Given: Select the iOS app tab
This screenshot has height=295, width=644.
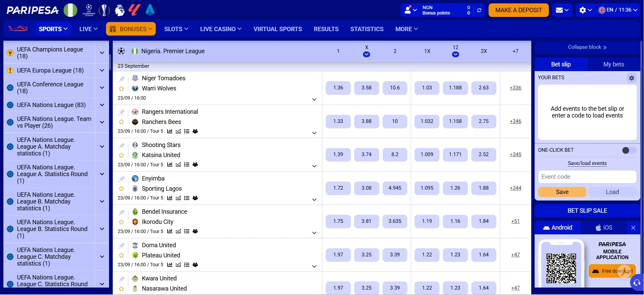Looking at the screenshot, I should click(604, 228).
